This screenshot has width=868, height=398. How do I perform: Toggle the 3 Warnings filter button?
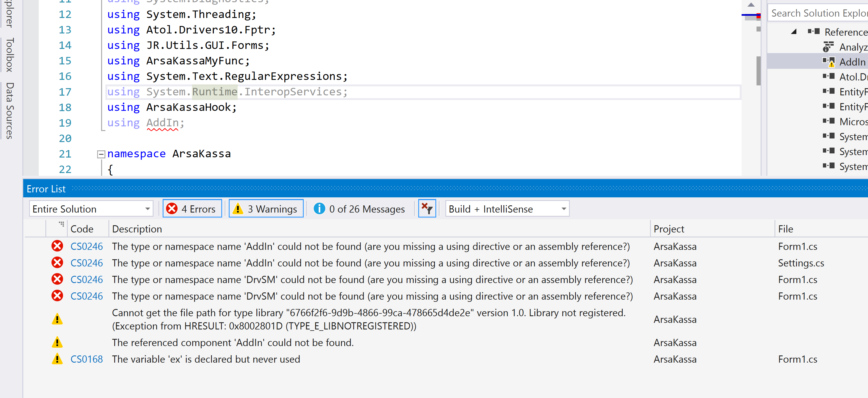pos(266,209)
